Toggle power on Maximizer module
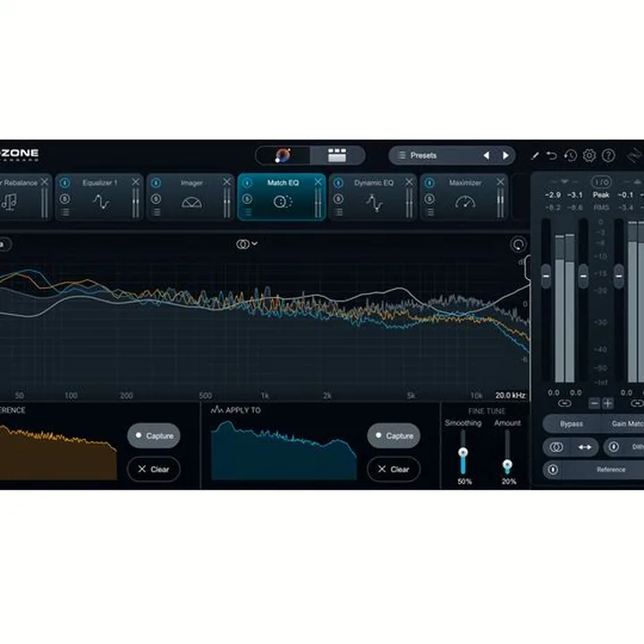The width and height of the screenshot is (644, 644). [x=429, y=182]
